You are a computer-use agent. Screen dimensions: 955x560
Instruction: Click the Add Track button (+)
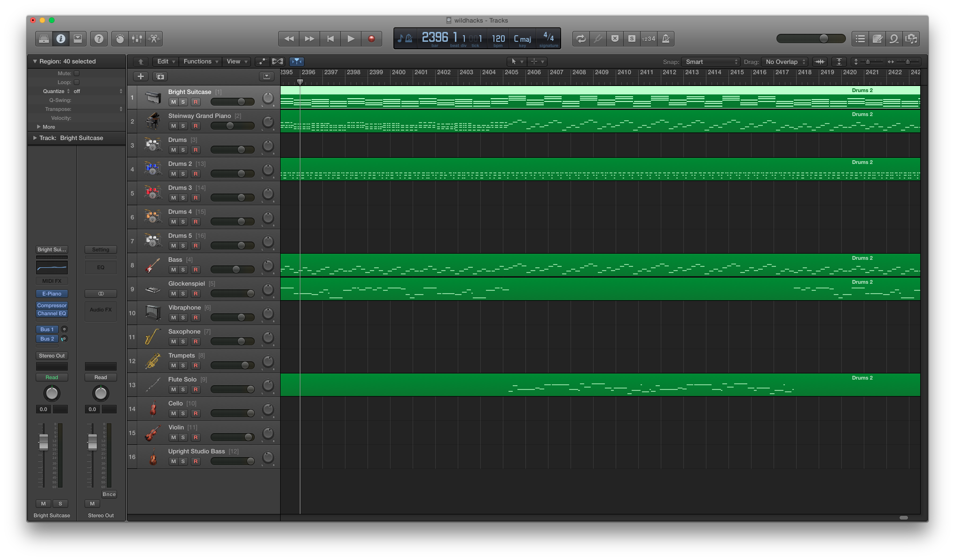tap(140, 75)
